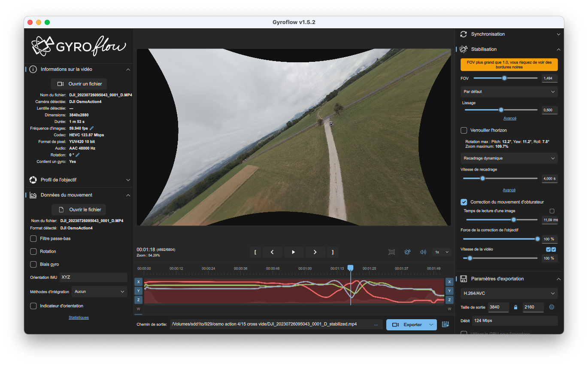Enable the Rotation checkbox in motion data

(33, 251)
